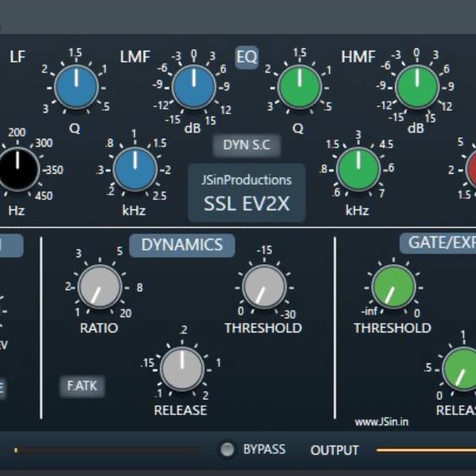Screen dimensions: 476x476
Task: Click the 20 mark on RATIO knob
Action: [125, 313]
